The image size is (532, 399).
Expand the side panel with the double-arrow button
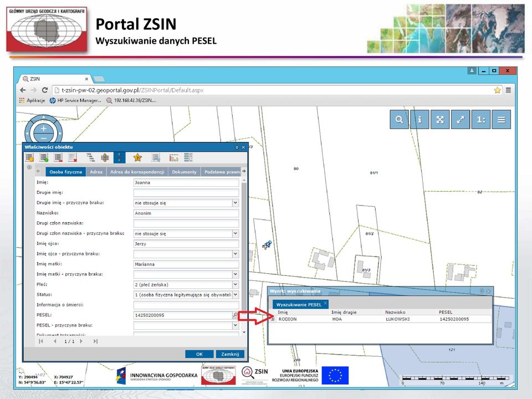pos(29,167)
